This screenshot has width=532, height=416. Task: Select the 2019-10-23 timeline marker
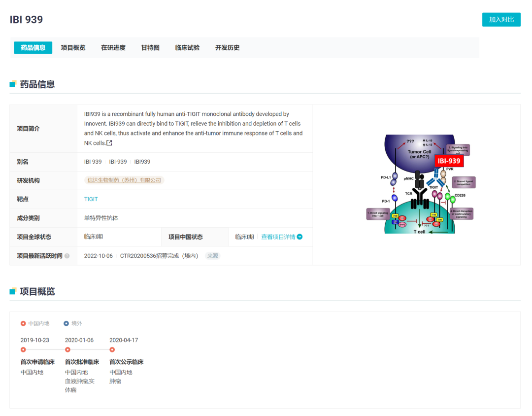coord(23,349)
